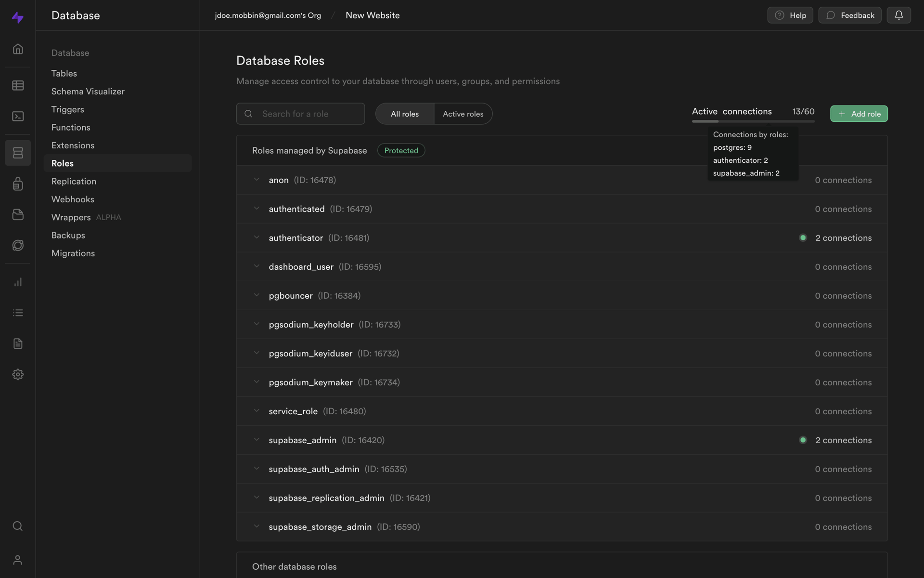924x578 pixels.
Task: Click '2 connections' on authenticator row
Action: point(843,237)
